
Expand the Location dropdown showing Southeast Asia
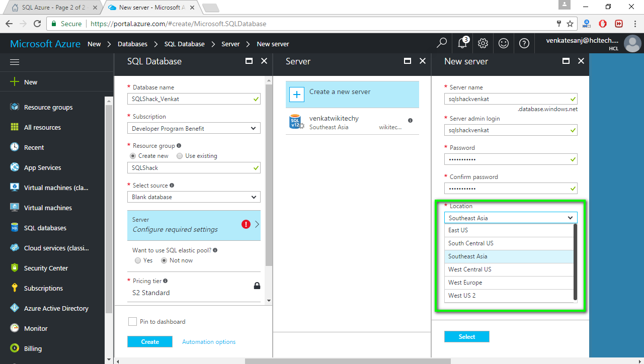510,218
